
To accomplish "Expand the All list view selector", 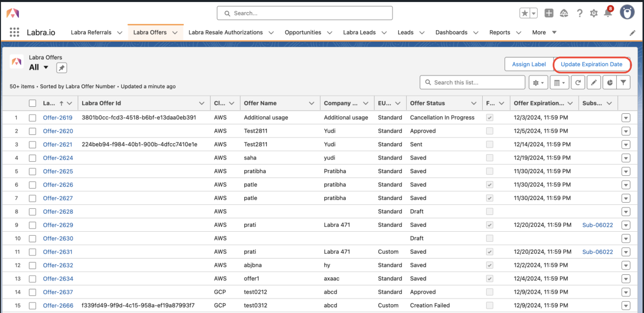I will pyautogui.click(x=46, y=67).
